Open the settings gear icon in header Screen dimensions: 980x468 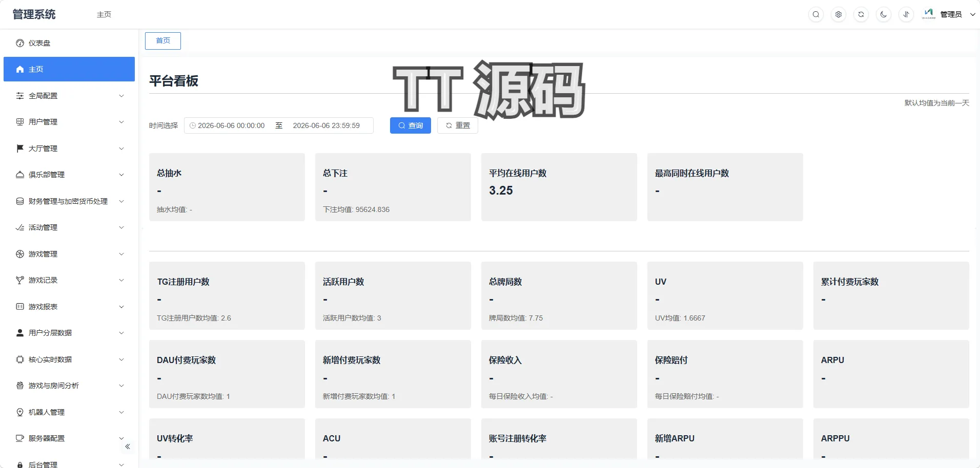(x=839, y=14)
